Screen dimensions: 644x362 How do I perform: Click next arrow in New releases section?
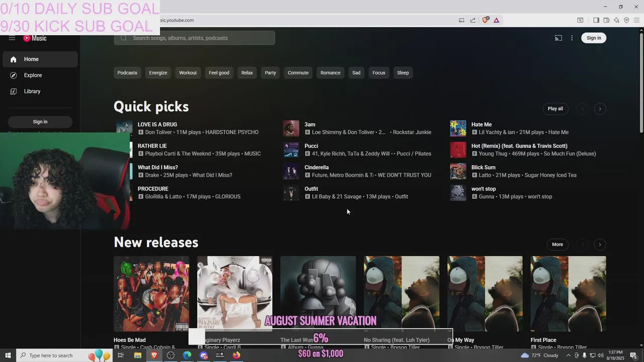(600, 244)
